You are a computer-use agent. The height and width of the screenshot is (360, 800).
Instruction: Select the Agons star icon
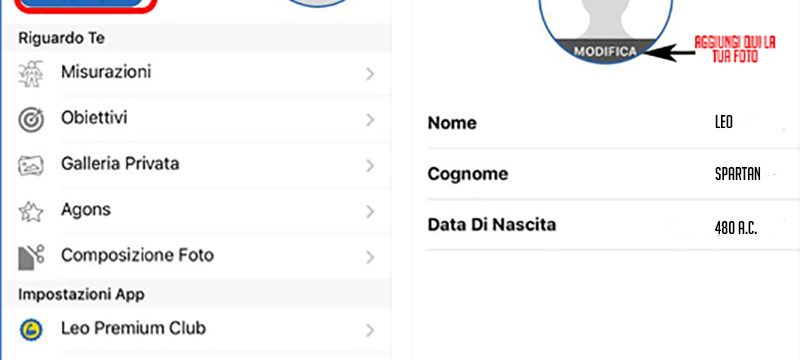click(31, 211)
